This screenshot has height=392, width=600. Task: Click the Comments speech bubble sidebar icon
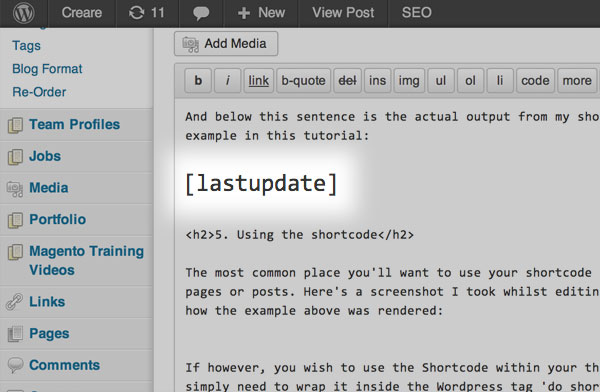click(15, 365)
